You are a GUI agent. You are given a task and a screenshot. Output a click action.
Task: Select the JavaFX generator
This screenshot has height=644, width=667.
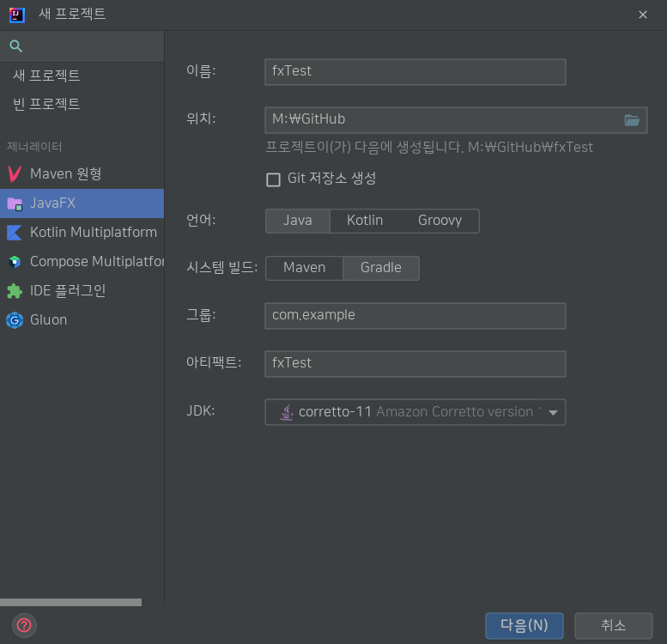point(82,204)
